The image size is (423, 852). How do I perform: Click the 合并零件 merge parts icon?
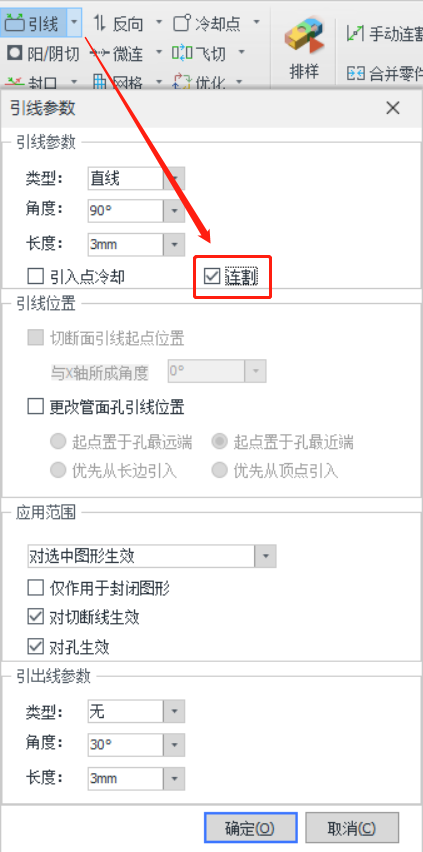point(356,73)
